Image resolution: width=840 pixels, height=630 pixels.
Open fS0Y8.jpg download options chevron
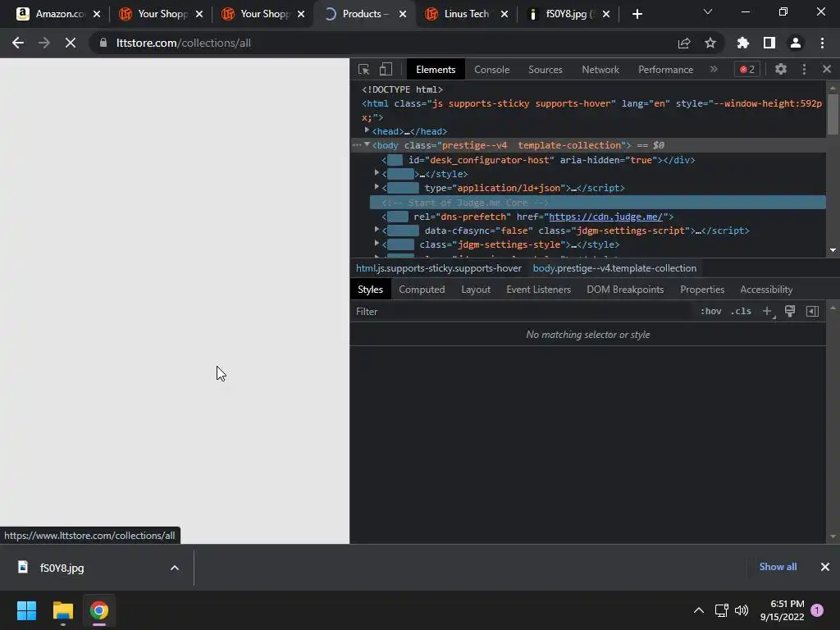click(174, 568)
